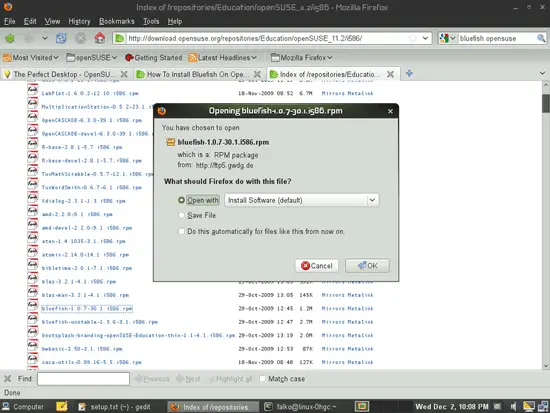Click the clock showing Wed Dec 2
This screenshot has width=550, height=413.
(452, 407)
